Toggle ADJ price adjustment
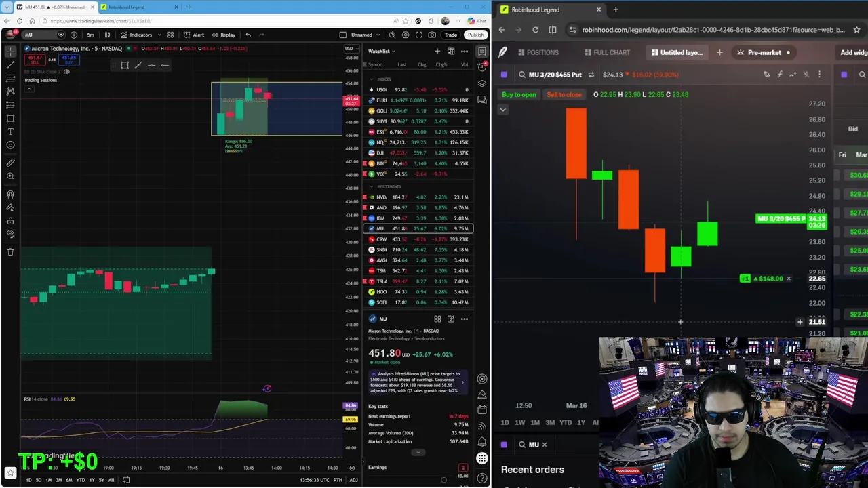Viewport: 868px width, 488px height. pyautogui.click(x=353, y=480)
